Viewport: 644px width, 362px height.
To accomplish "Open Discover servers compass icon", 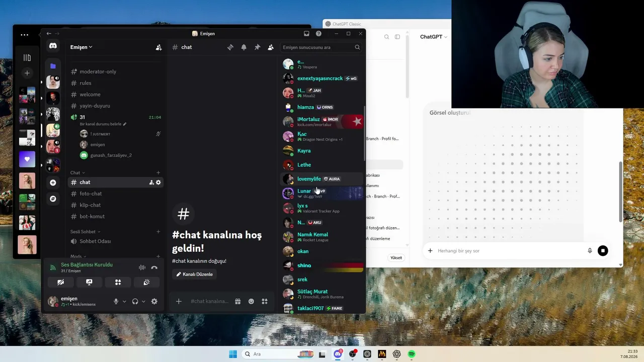I will click(53, 199).
